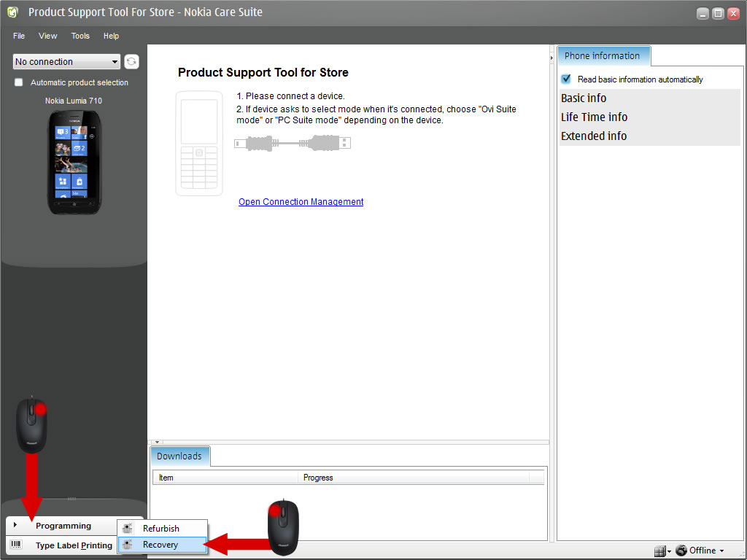Open Type Label Printing
The image size is (747, 560).
(x=62, y=545)
